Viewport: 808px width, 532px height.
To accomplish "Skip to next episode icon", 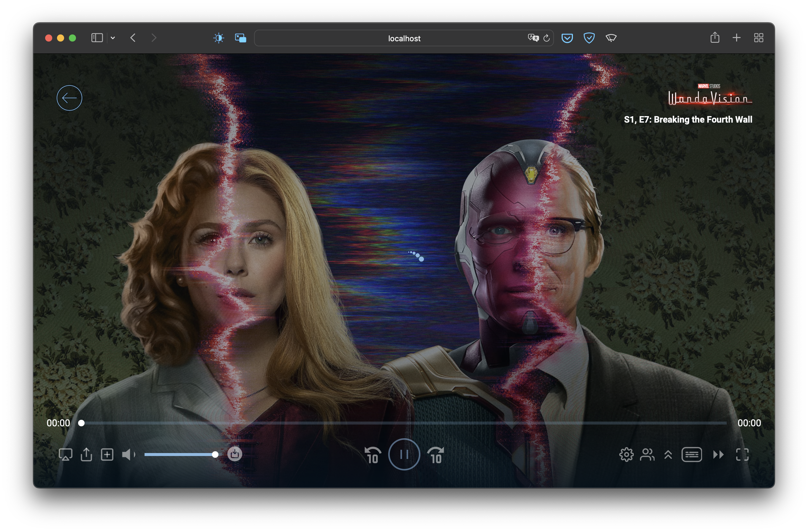I will coord(718,454).
